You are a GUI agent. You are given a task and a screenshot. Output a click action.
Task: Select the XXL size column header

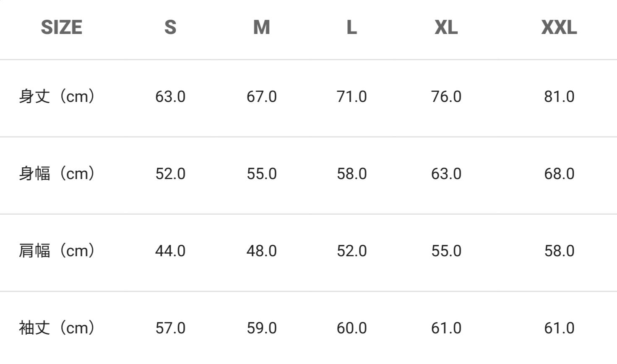[559, 28]
